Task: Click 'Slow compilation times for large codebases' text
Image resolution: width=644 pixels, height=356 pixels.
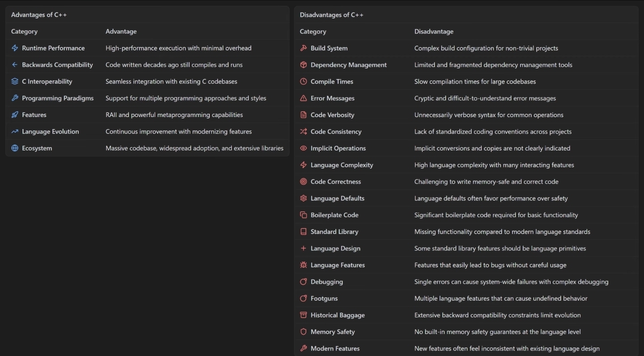Action: pyautogui.click(x=475, y=81)
